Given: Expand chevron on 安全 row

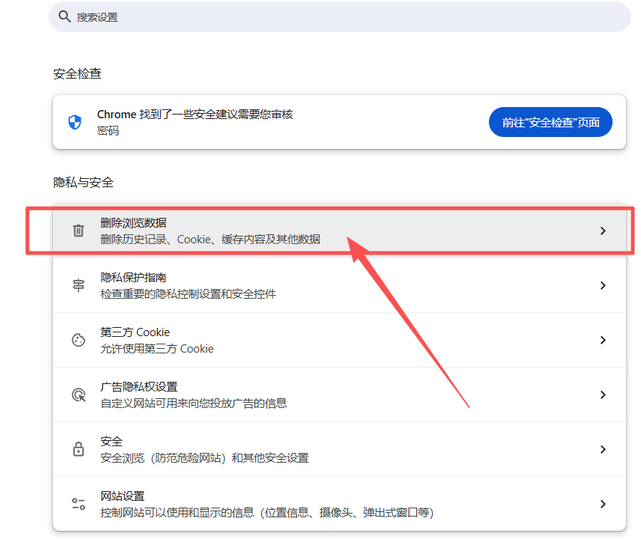Looking at the screenshot, I should pos(603,449).
